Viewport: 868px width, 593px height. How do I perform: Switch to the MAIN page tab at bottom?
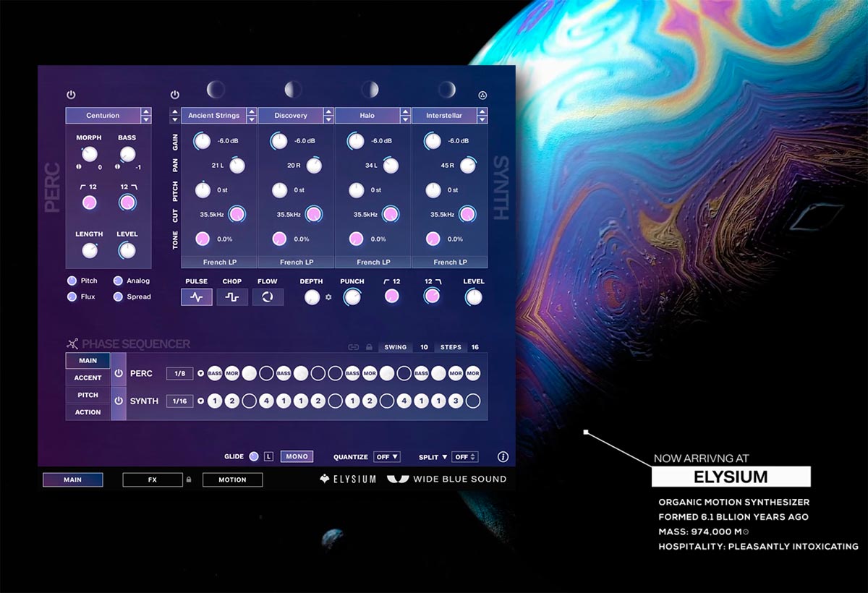click(72, 479)
